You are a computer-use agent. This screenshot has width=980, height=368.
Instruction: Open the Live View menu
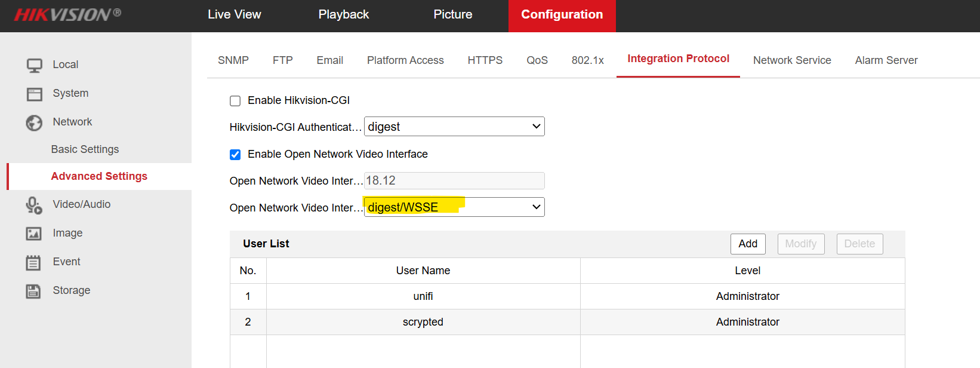(234, 14)
